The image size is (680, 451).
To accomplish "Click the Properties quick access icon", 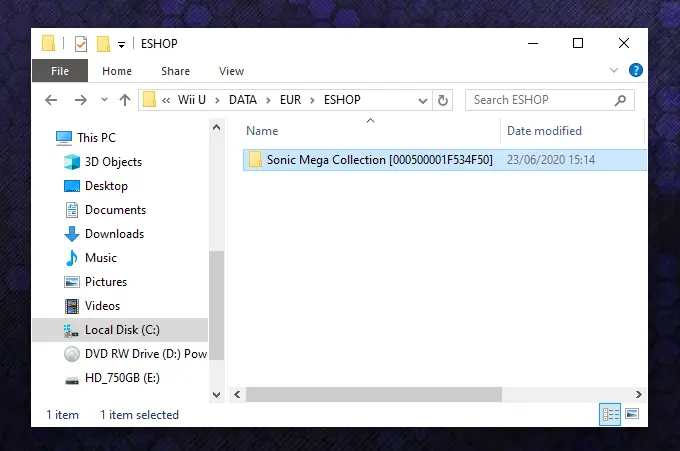I will click(81, 44).
